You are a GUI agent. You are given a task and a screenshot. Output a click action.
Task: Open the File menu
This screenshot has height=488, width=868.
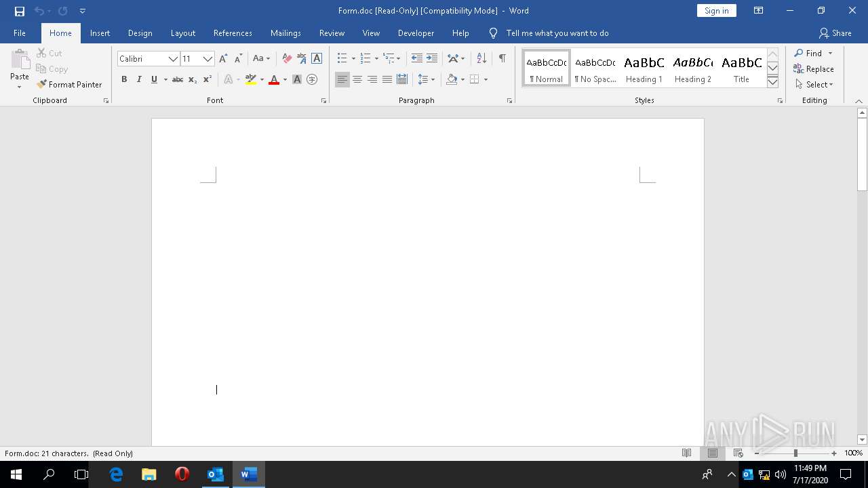20,33
